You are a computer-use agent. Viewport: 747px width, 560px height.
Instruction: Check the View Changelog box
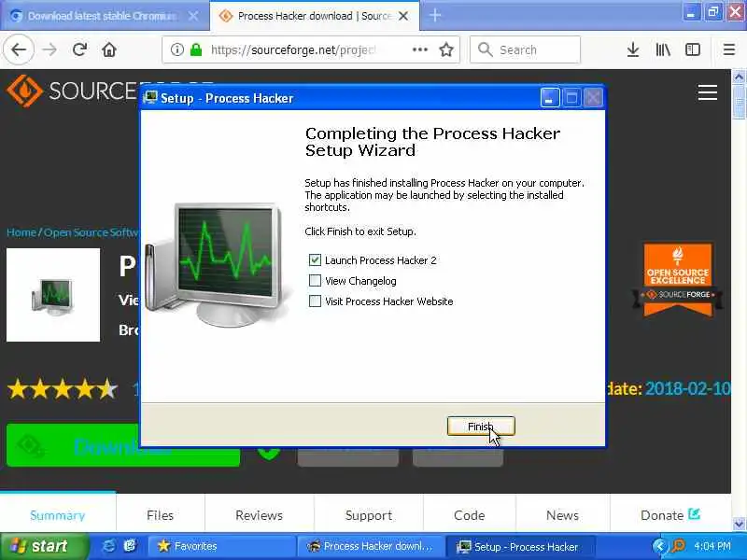coord(315,281)
